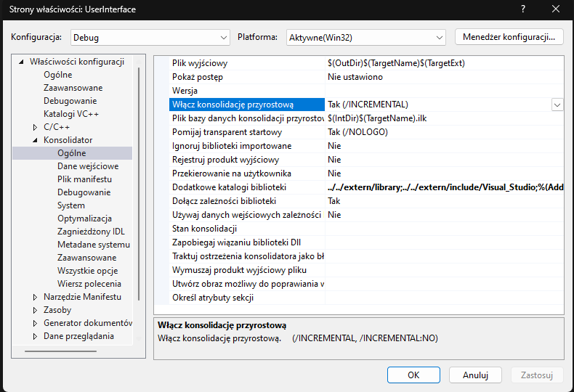The width and height of the screenshot is (574, 392).
Task: Open the Konfiguracja dropdown
Action: click(150, 37)
